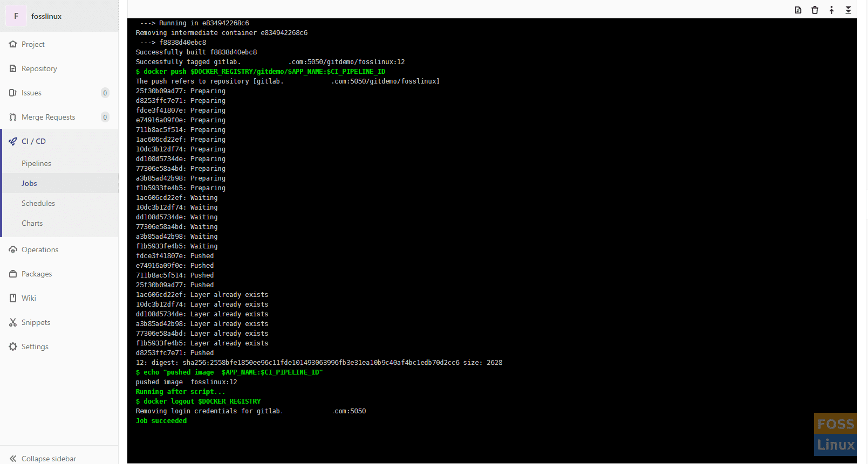Viewport: 868px width, 464px height.
Task: Open fosslinux project name link
Action: coord(46,16)
